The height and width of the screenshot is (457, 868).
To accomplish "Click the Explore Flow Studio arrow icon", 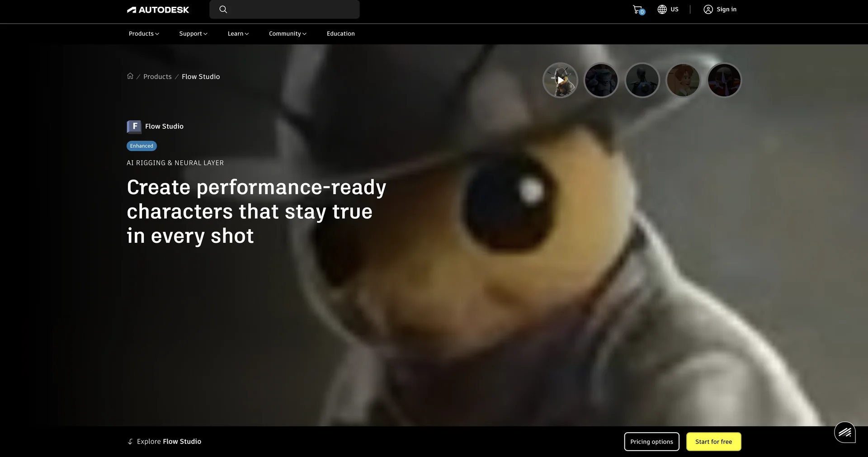I will point(130,442).
